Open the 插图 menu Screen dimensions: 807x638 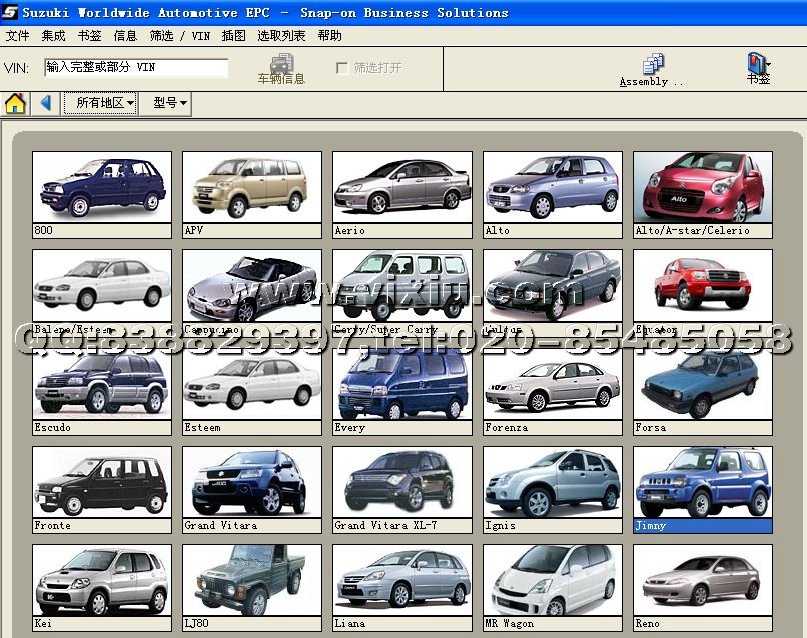[x=233, y=36]
